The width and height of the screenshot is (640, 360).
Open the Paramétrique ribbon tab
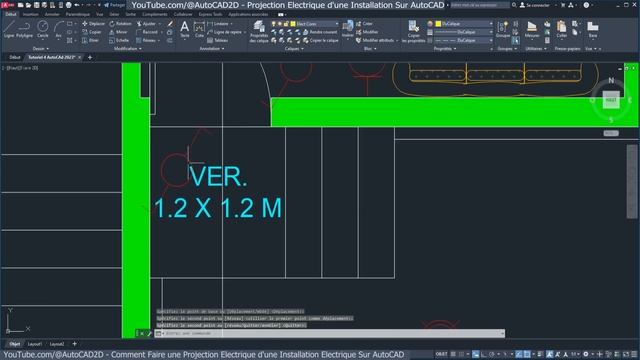click(78, 14)
